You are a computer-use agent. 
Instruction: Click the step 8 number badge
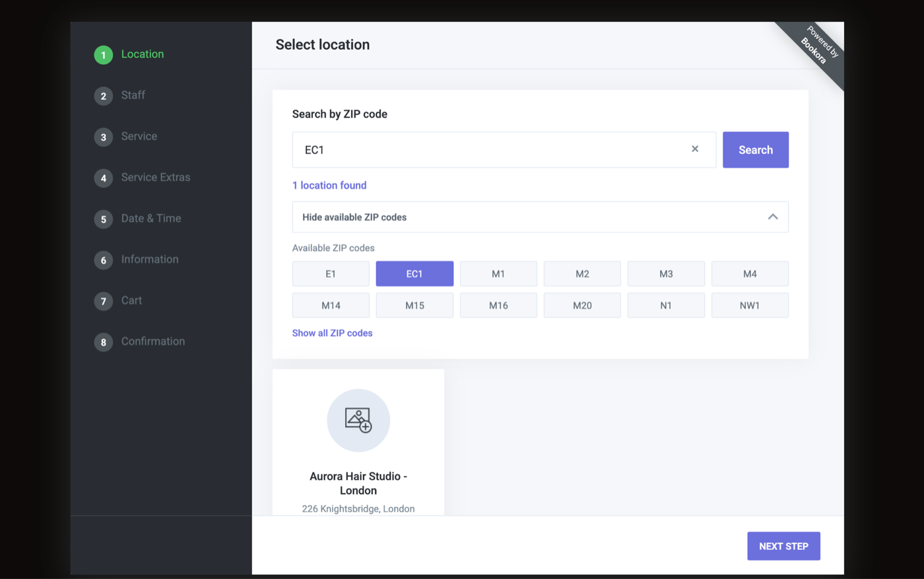[x=104, y=342]
